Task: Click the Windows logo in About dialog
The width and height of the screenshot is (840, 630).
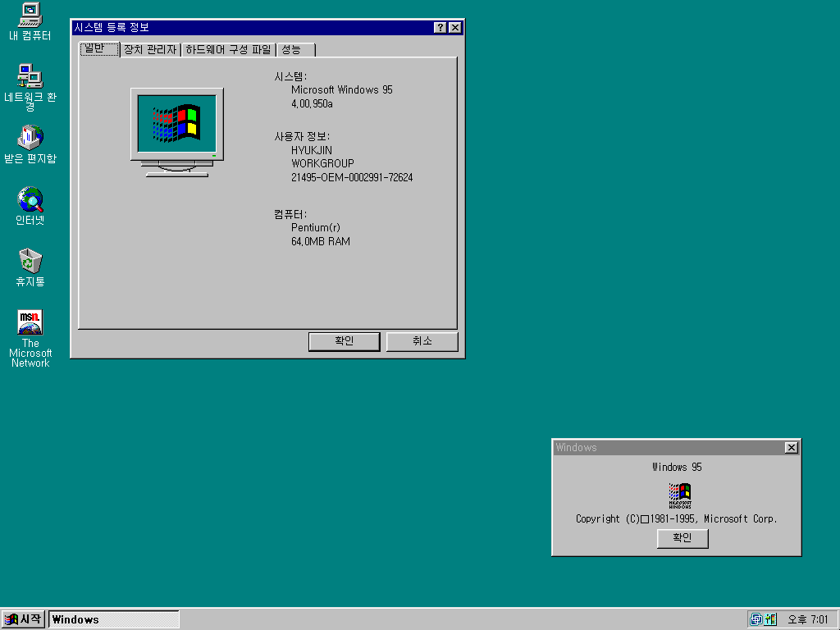Action: 680,495
